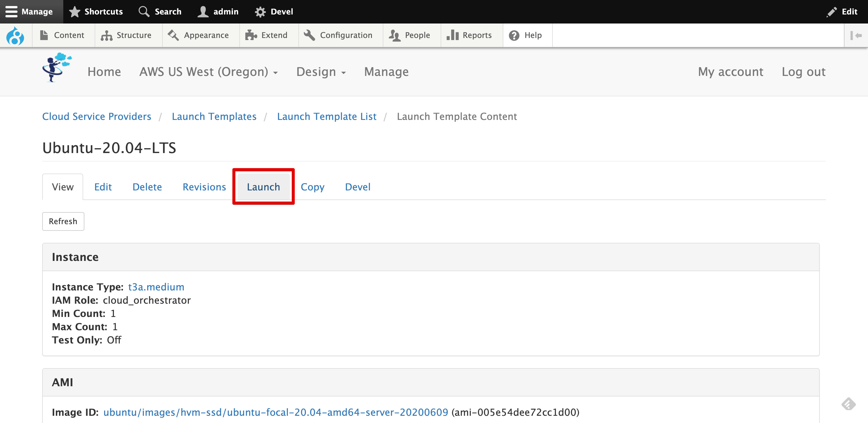Click the admin user account icon
The image size is (868, 423).
[203, 11]
